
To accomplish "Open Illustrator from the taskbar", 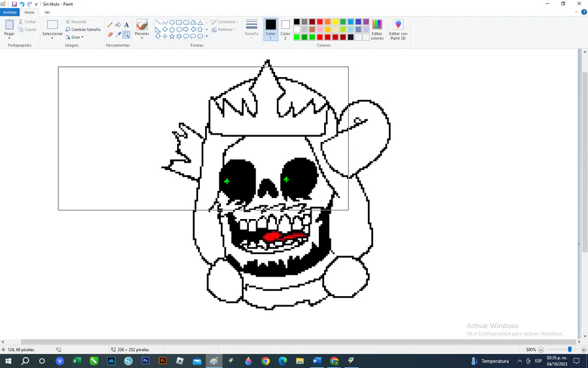I will tap(163, 361).
